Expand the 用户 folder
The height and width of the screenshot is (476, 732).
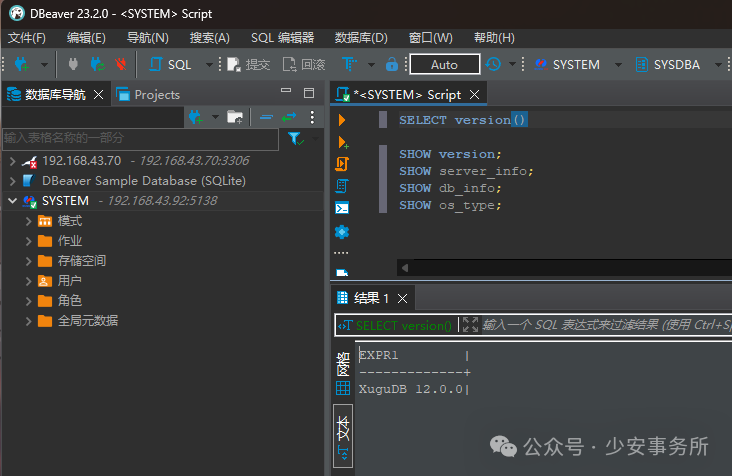28,281
